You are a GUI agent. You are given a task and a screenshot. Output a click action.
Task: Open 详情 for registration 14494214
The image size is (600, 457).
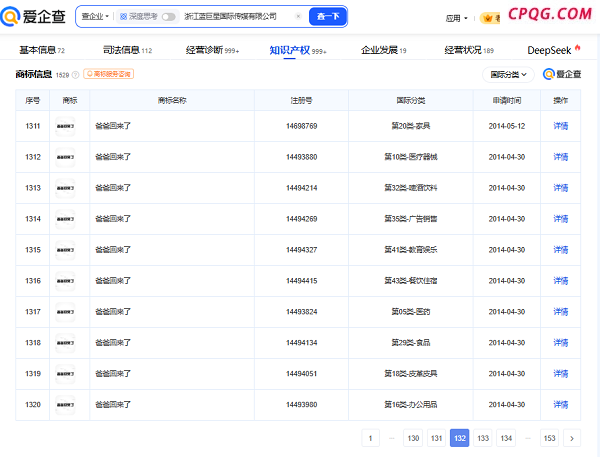click(561, 188)
